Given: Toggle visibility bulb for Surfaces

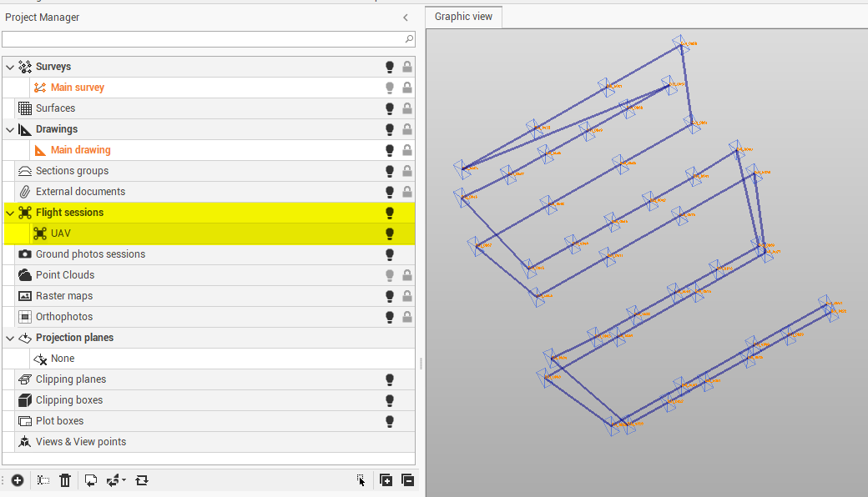Looking at the screenshot, I should tap(389, 108).
